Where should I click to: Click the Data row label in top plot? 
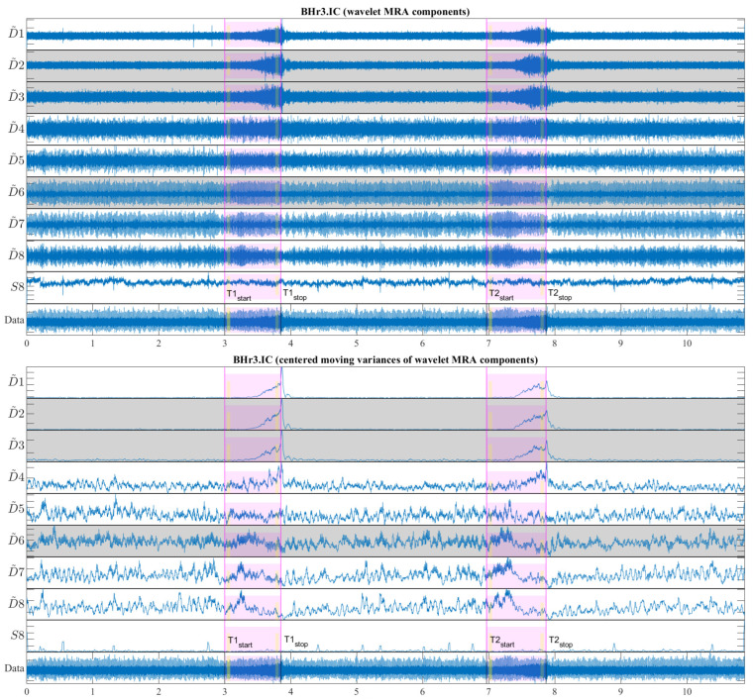14,320
